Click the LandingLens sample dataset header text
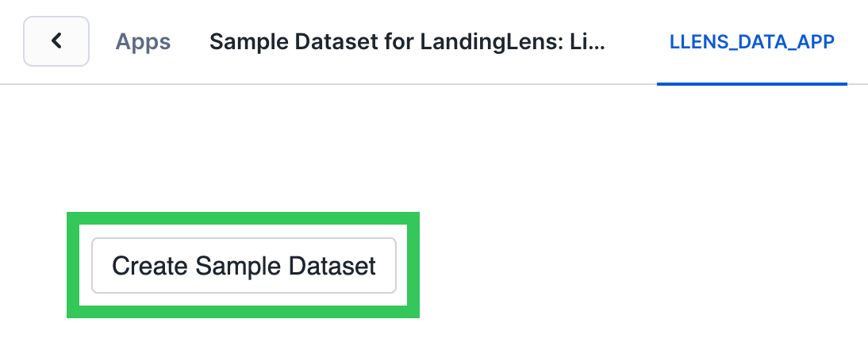 407,42
